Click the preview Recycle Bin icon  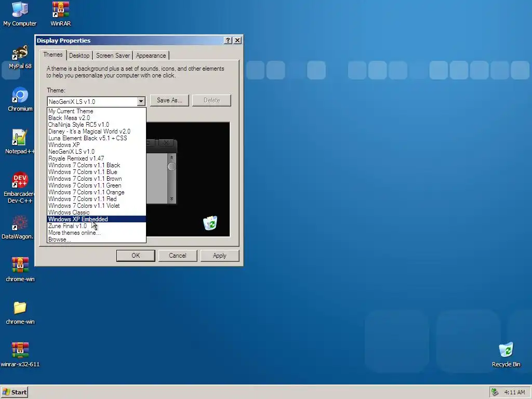(210, 223)
